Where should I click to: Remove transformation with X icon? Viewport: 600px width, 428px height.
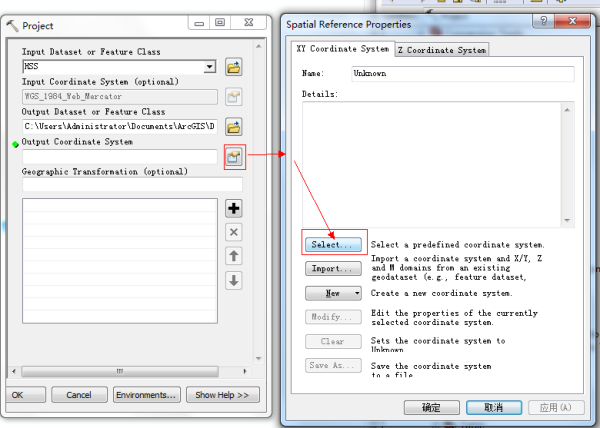234,232
